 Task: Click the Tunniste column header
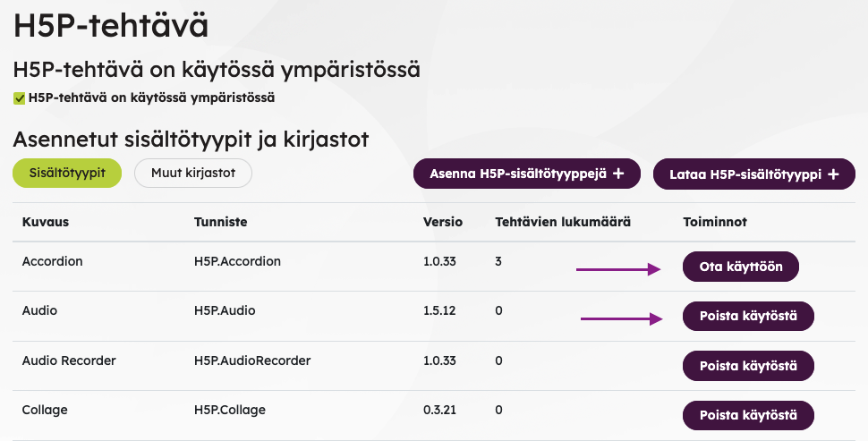(x=220, y=222)
